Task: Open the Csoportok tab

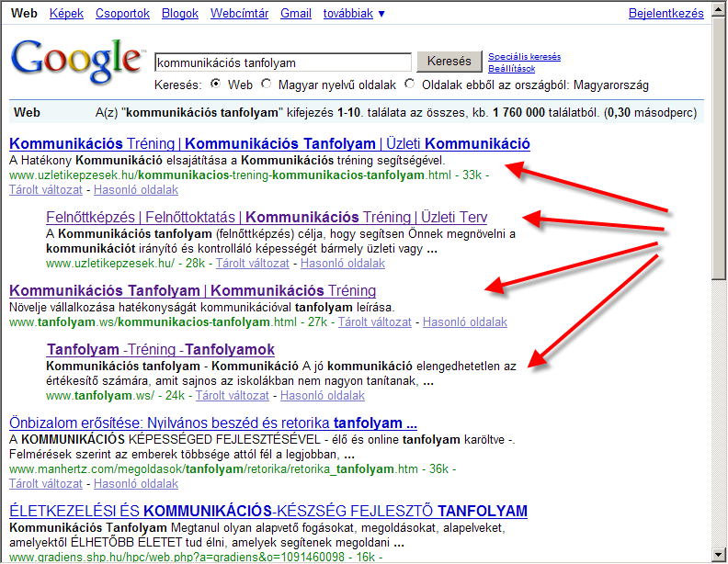Action: pyautogui.click(x=122, y=14)
